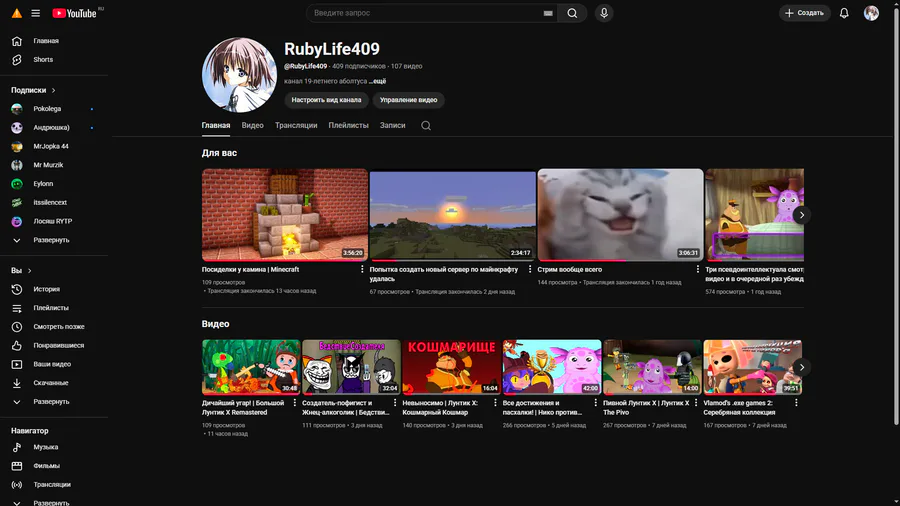Open the hamburger guide menu
The image size is (900, 506).
pos(36,13)
